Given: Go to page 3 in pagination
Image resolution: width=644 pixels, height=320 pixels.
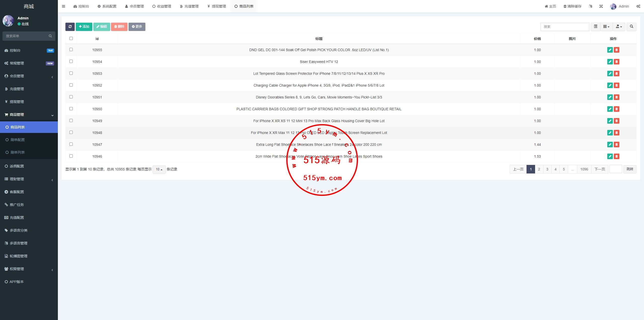Looking at the screenshot, I should point(547,169).
